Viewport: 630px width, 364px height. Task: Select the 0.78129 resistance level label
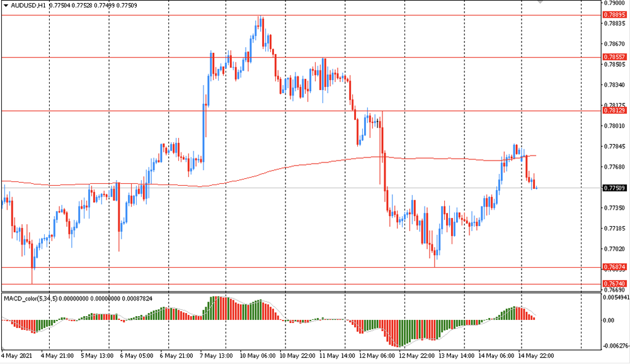click(614, 110)
